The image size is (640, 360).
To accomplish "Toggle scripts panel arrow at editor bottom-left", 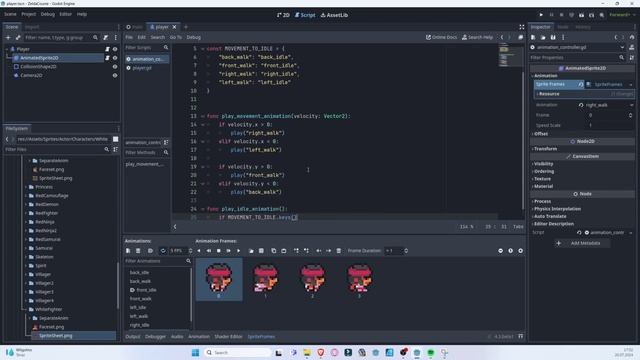I will tap(175, 227).
